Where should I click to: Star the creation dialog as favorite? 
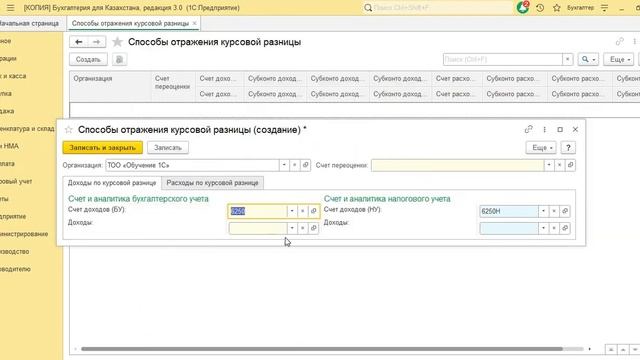coord(69,130)
